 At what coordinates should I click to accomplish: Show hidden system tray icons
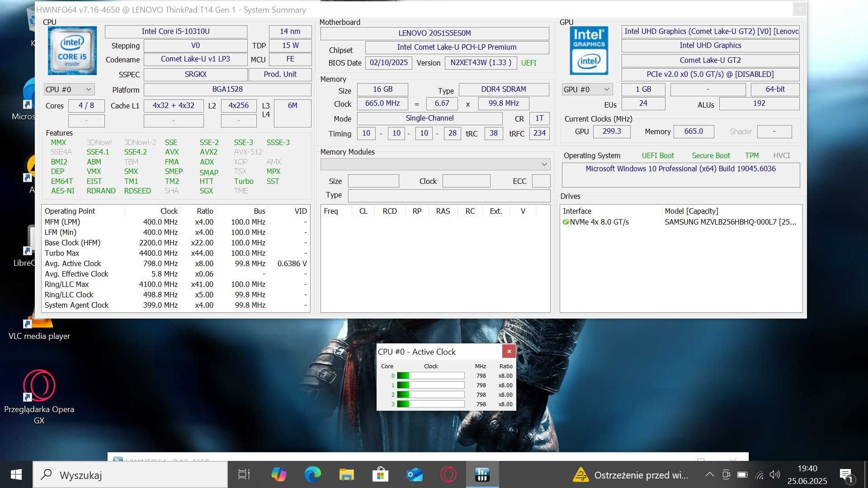pyautogui.click(x=710, y=474)
